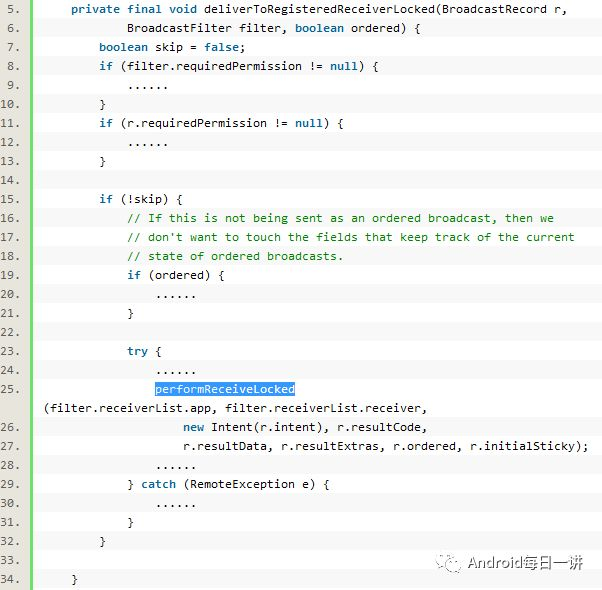
Task: Click the deliverToRegisteredReceiverLocked method name
Action: pyautogui.click(x=319, y=9)
